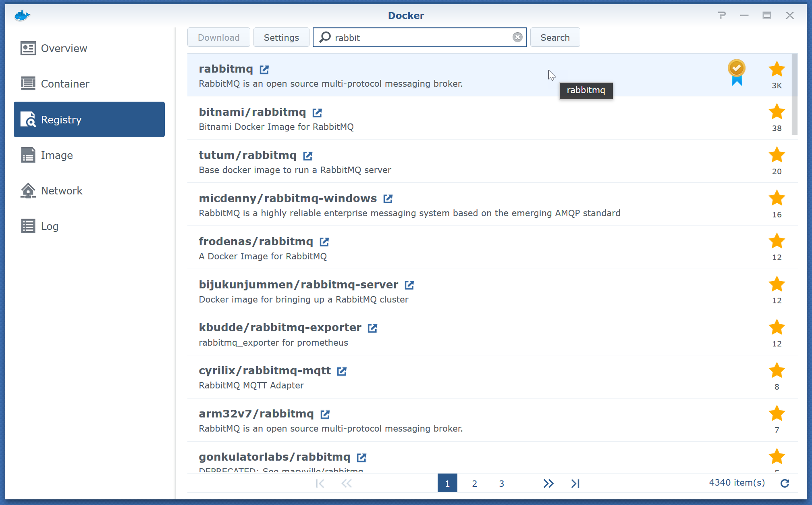812x505 pixels.
Task: Click the results list vertical scrollbar
Action: coord(794,94)
